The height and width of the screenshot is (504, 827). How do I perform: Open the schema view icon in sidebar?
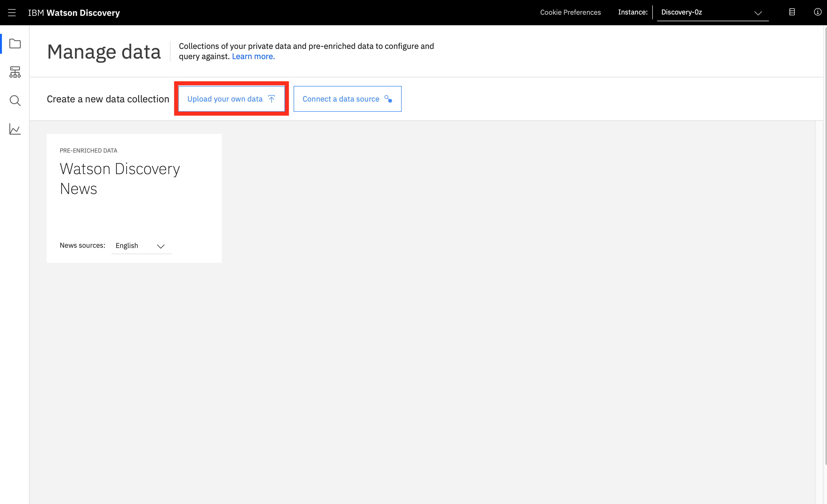[15, 72]
